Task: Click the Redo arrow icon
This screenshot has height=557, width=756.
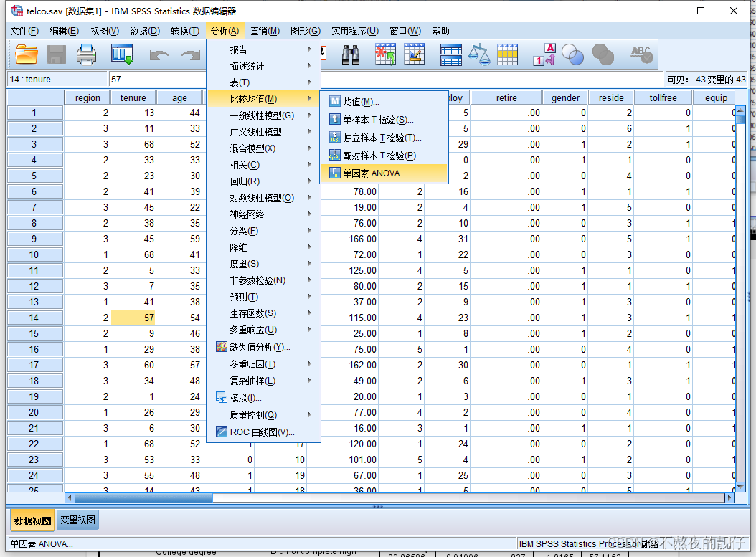Action: [x=191, y=55]
